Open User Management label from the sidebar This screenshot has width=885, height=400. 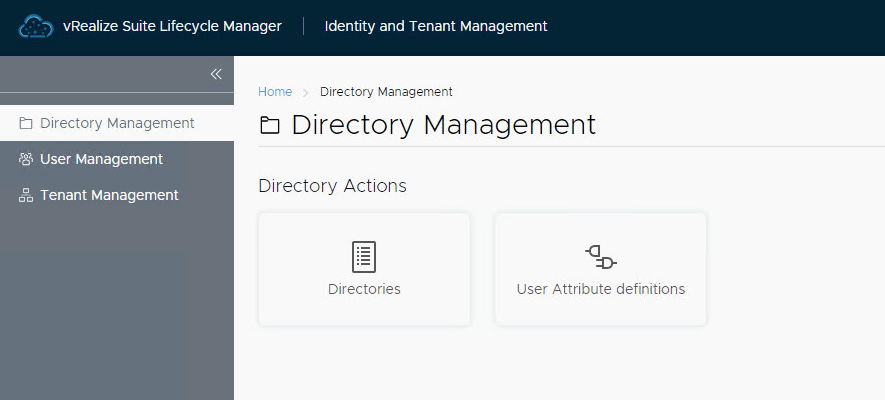point(101,159)
